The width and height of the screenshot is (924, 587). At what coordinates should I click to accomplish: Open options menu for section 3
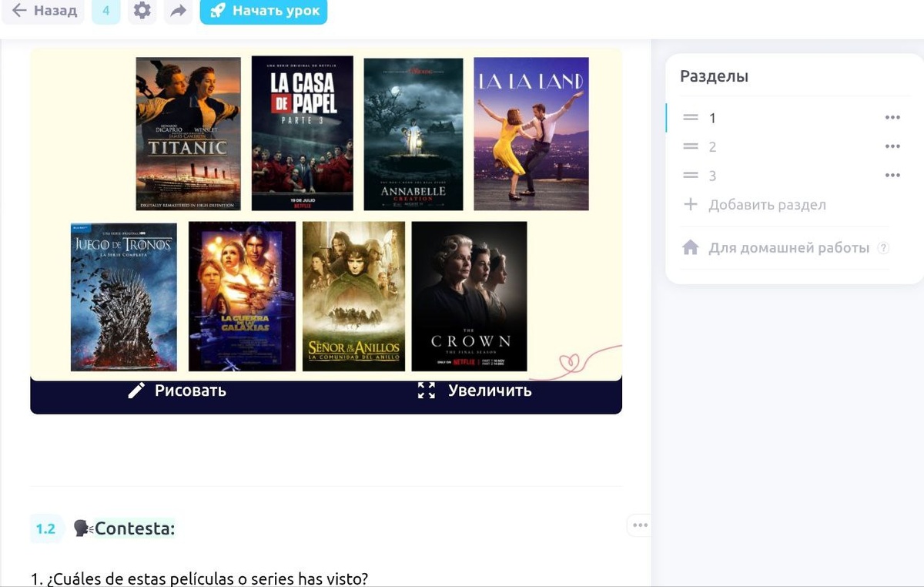tap(892, 176)
